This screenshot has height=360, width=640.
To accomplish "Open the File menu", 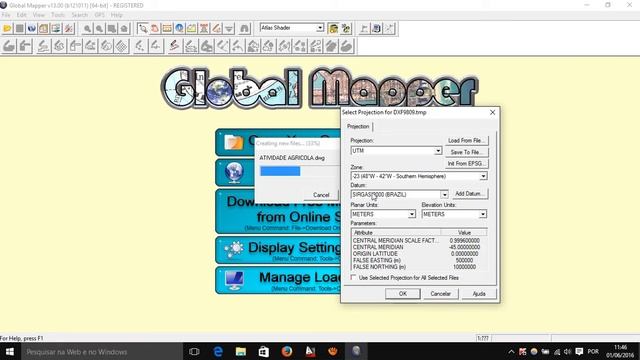I will (6, 15).
